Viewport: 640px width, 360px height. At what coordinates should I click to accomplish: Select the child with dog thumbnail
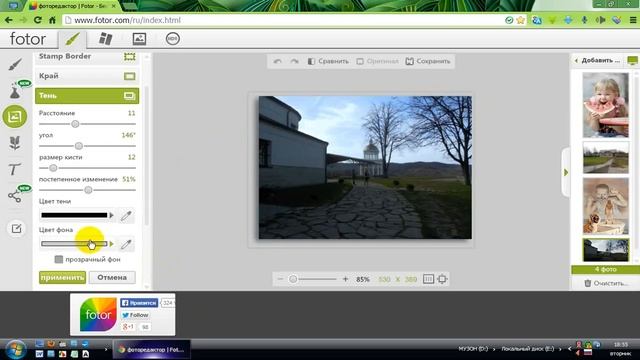pyautogui.click(x=605, y=206)
